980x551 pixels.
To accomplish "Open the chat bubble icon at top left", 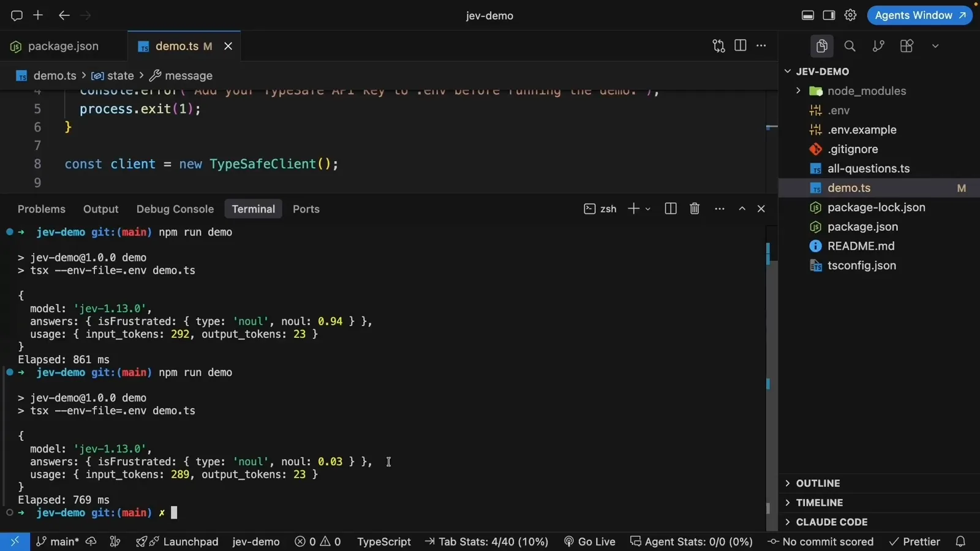I will pyautogui.click(x=17, y=15).
